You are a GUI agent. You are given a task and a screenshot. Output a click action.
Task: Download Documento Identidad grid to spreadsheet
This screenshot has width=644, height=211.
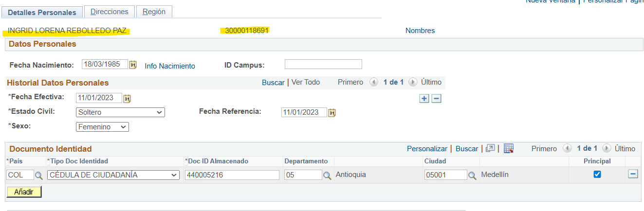pyautogui.click(x=509, y=149)
